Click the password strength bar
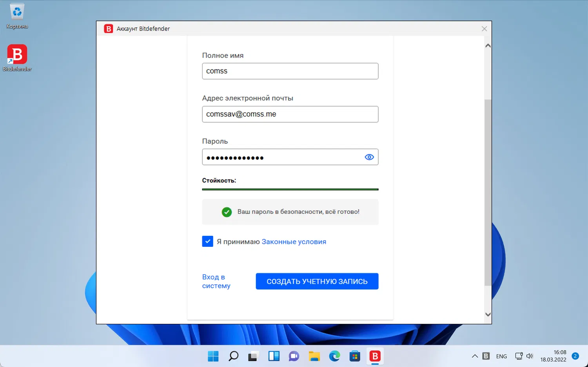Image resolution: width=588 pixels, height=367 pixels. click(290, 190)
